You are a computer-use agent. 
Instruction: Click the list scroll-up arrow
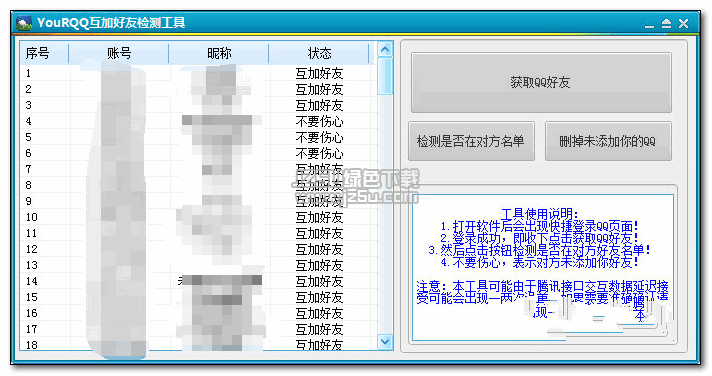click(385, 49)
